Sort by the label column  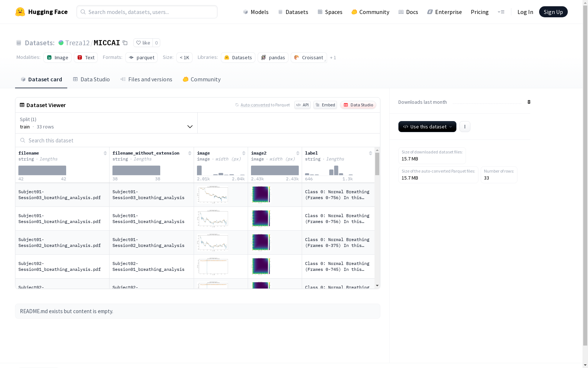(x=370, y=153)
